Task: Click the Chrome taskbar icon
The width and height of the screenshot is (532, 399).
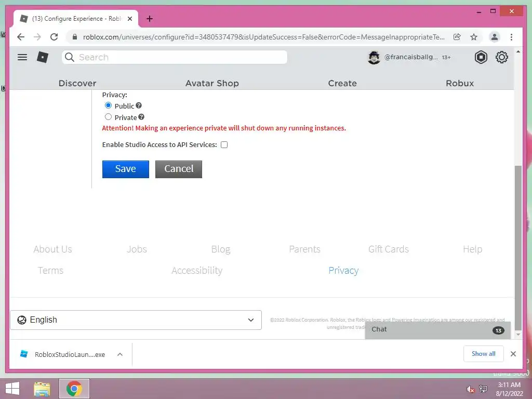Action: [74, 389]
